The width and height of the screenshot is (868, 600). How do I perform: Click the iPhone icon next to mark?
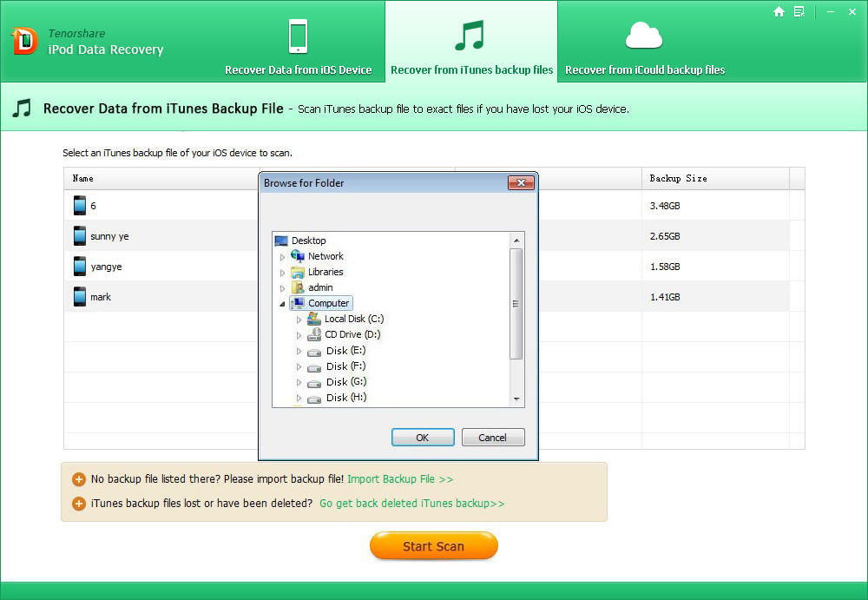tap(80, 297)
